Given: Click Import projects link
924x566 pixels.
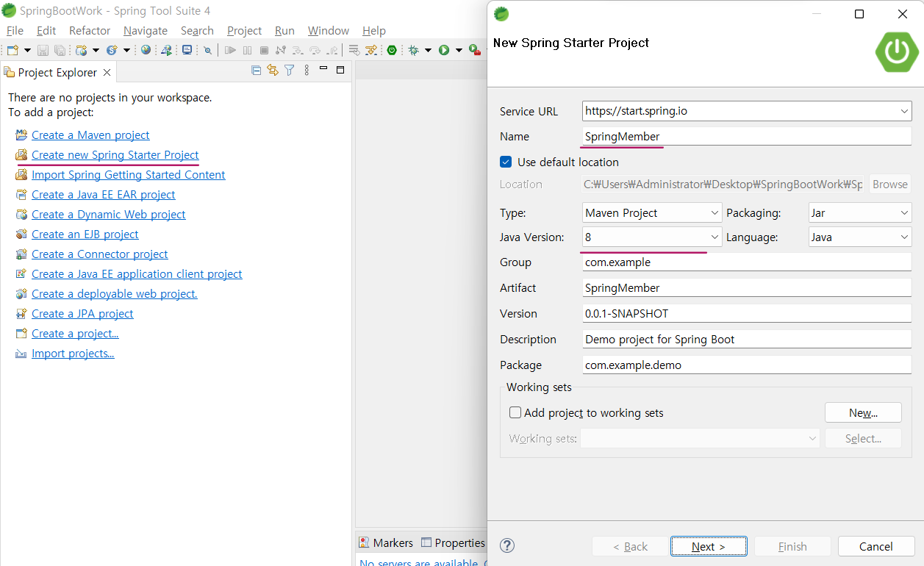Looking at the screenshot, I should (x=73, y=353).
